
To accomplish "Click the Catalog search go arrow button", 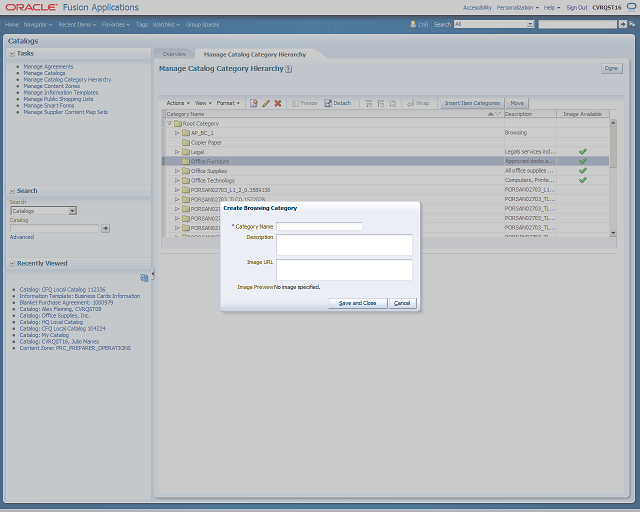I will (105, 228).
